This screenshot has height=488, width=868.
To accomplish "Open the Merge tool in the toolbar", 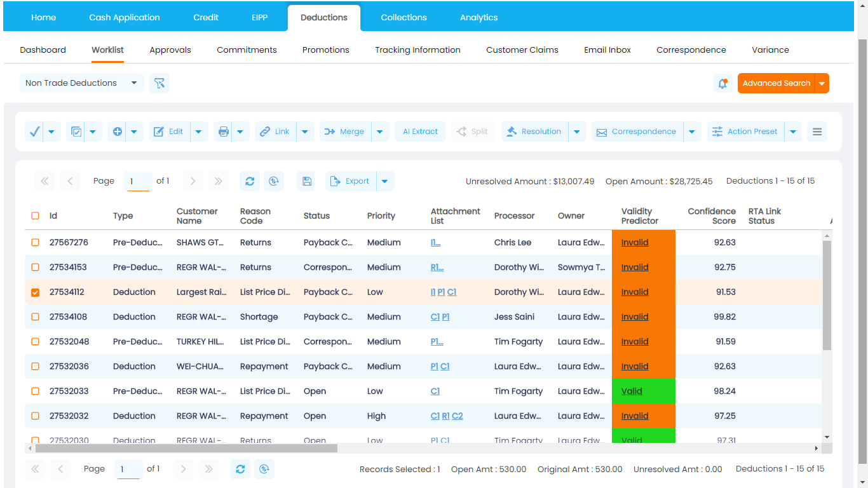I will point(344,132).
